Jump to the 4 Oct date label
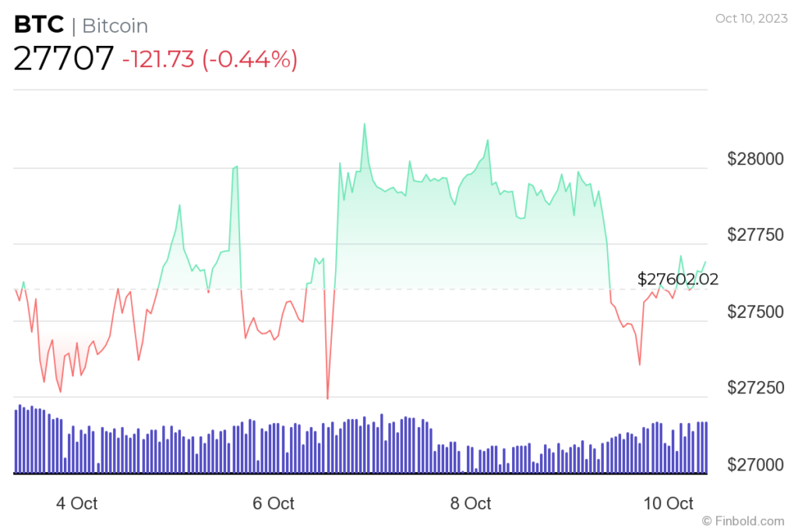 [77, 503]
